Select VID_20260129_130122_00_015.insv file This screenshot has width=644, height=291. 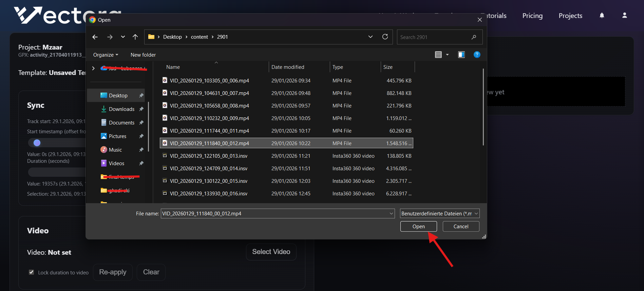286,181
